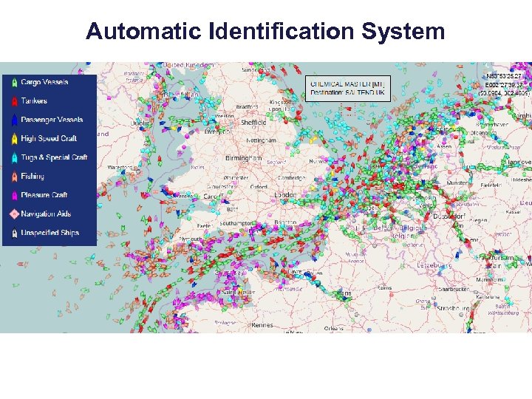Screen dimensions: 532x399
Task: Click the red Tankers legend icon
Action: click(14, 101)
